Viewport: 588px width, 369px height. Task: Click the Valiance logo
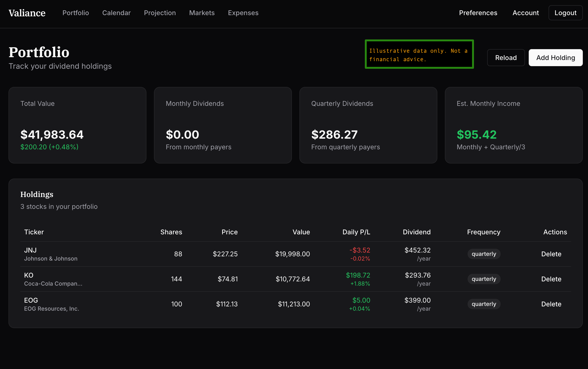27,13
